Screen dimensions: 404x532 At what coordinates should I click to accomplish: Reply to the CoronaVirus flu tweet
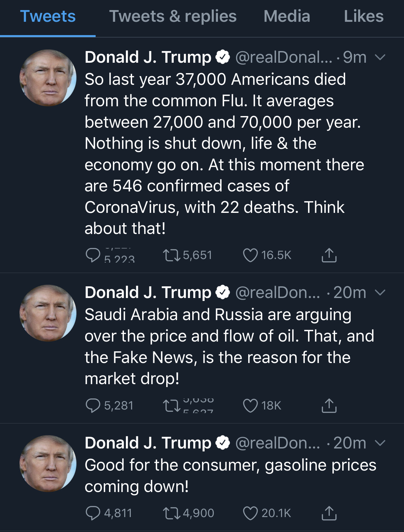pos(93,255)
